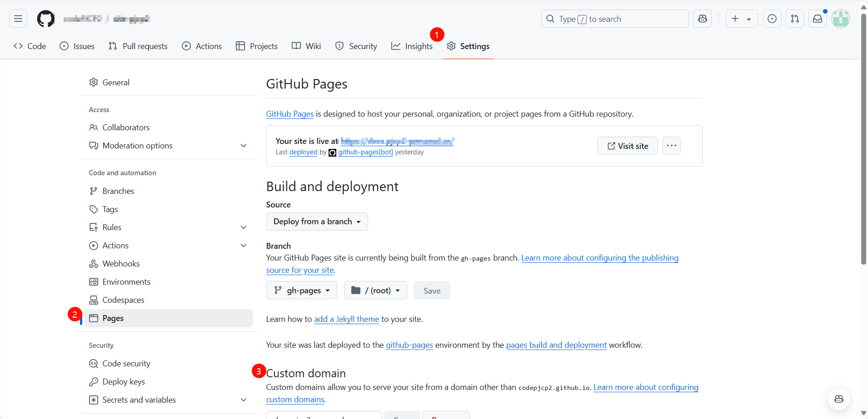Open the create new dropdown arrow
868x419 pixels.
click(749, 19)
